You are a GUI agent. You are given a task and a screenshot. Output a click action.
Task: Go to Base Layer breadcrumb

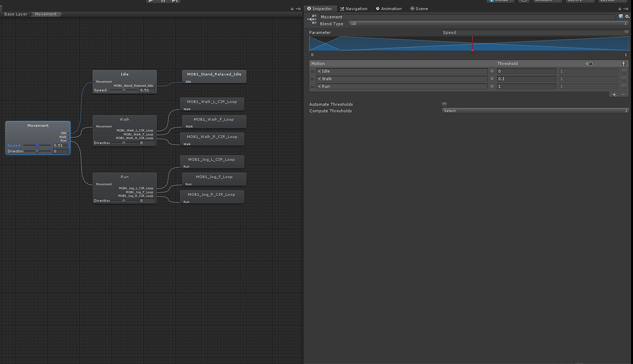point(15,14)
